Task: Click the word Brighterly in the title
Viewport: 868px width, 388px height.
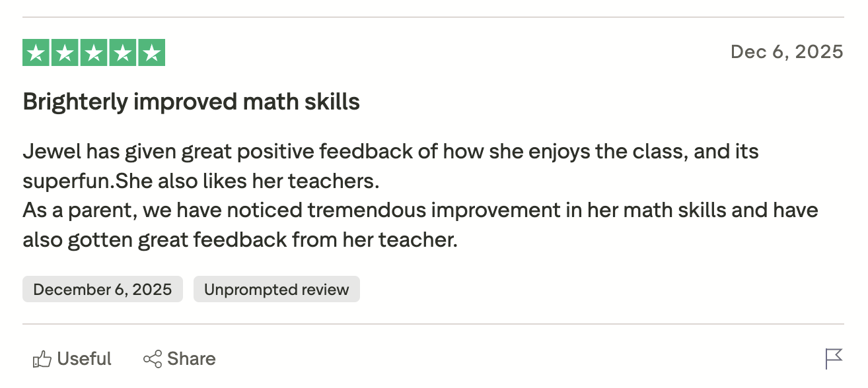Action: pyautogui.click(x=74, y=102)
